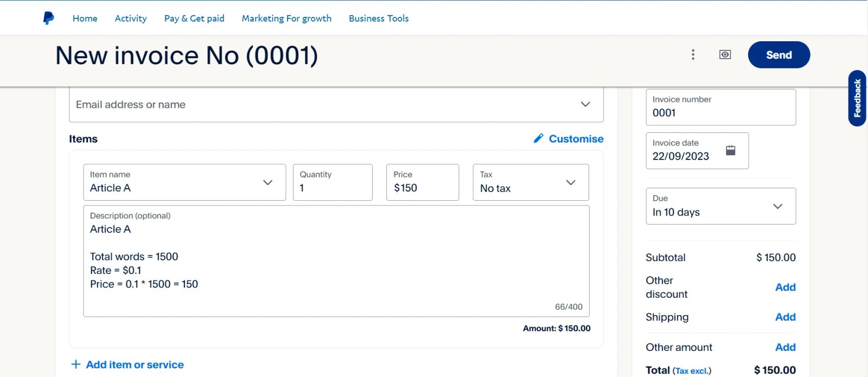Open the invoice date calendar picker

click(730, 150)
